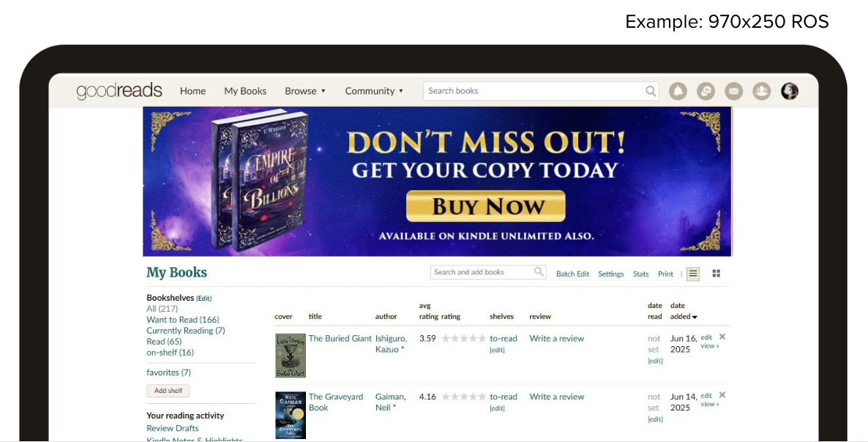868x442 pixels.
Task: Sort by date added column arrow
Action: tap(694, 317)
